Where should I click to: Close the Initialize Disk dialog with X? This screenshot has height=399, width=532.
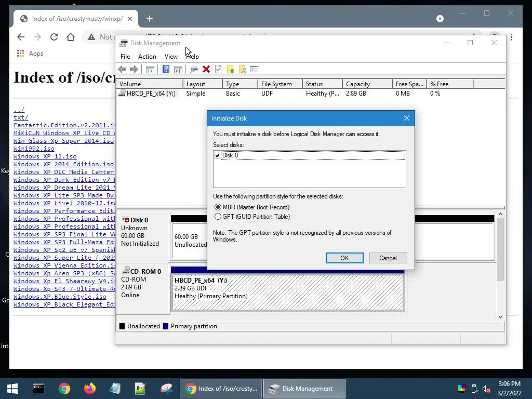point(406,118)
